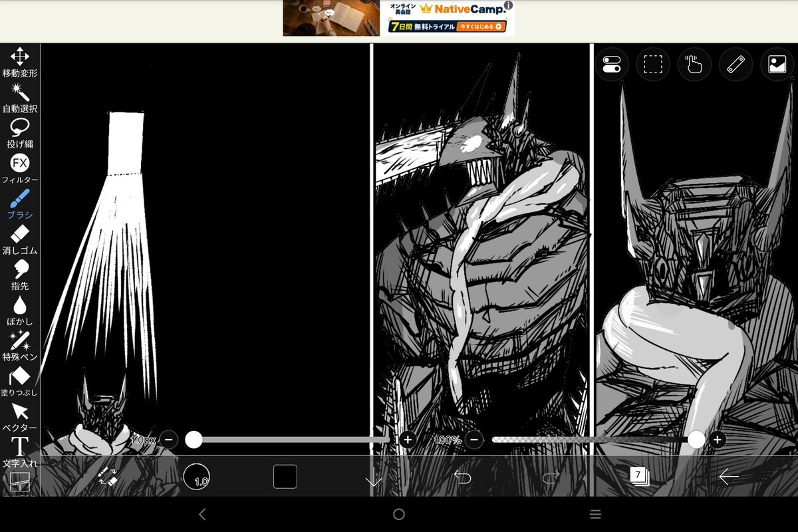Open the black color swatch

(285, 476)
